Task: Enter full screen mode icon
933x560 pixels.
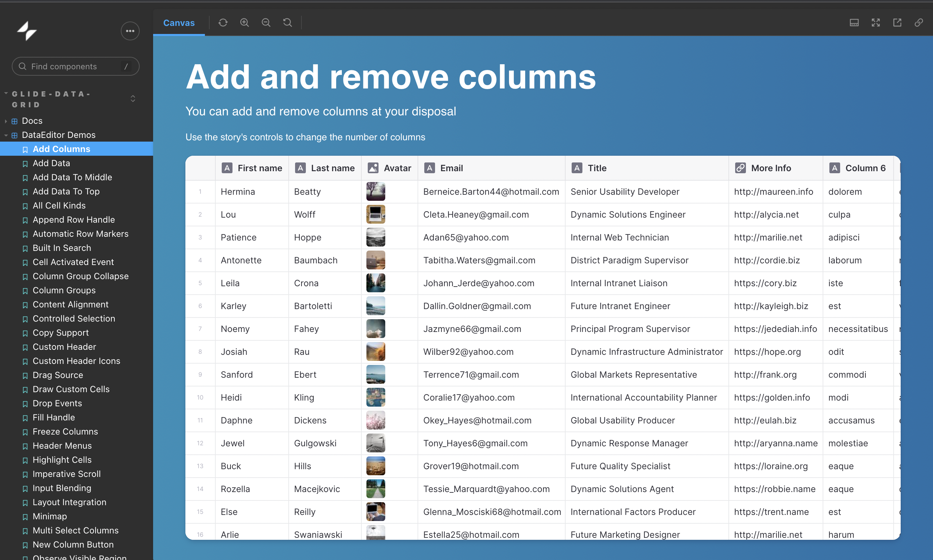Action: click(x=875, y=23)
